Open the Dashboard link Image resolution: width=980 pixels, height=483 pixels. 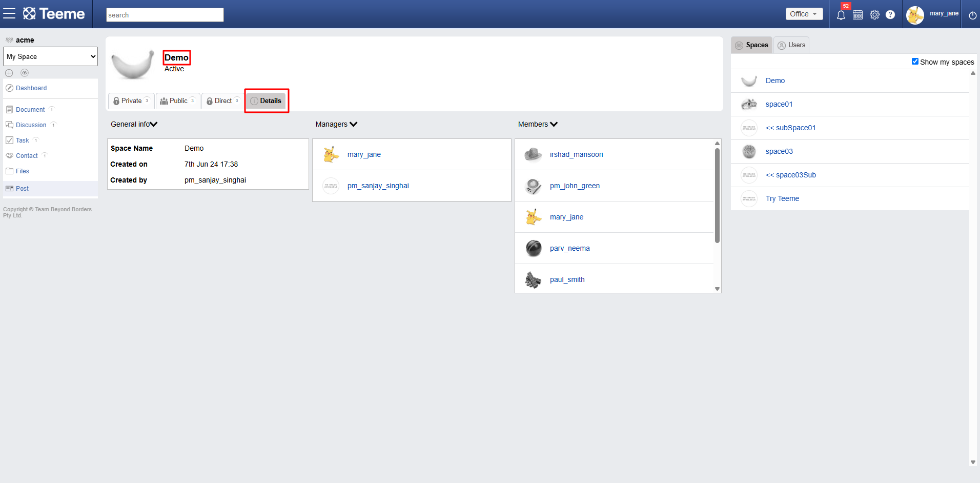tap(31, 88)
